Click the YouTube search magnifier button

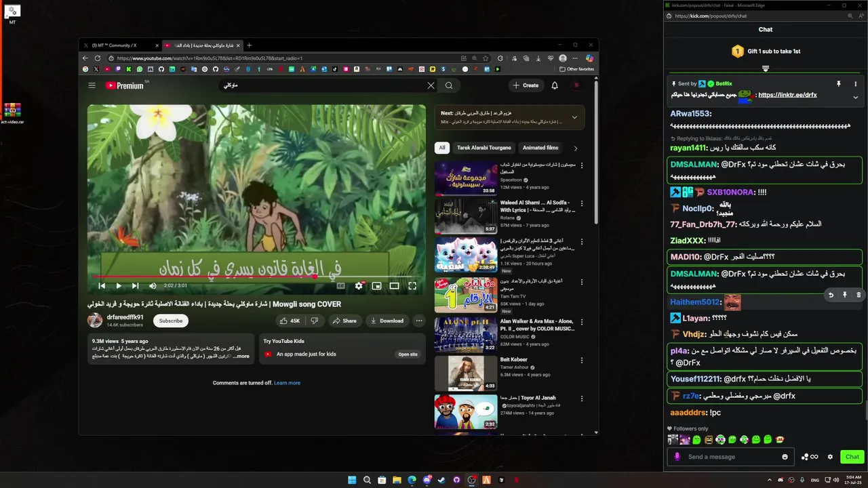(448, 85)
